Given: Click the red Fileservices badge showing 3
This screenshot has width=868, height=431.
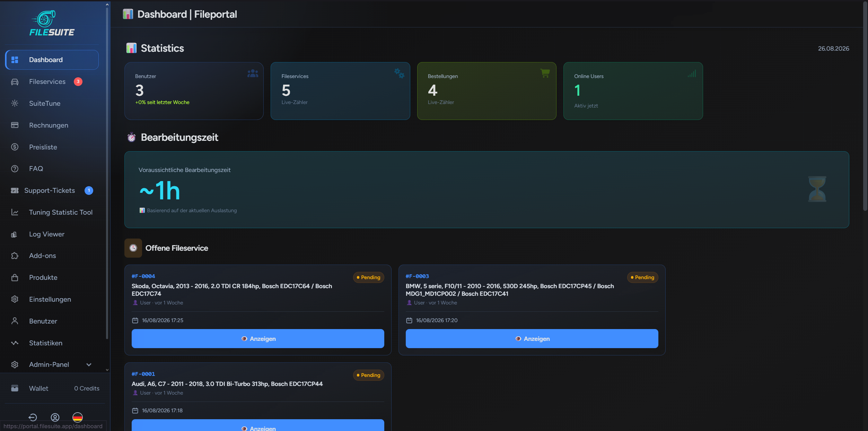Looking at the screenshot, I should [78, 81].
